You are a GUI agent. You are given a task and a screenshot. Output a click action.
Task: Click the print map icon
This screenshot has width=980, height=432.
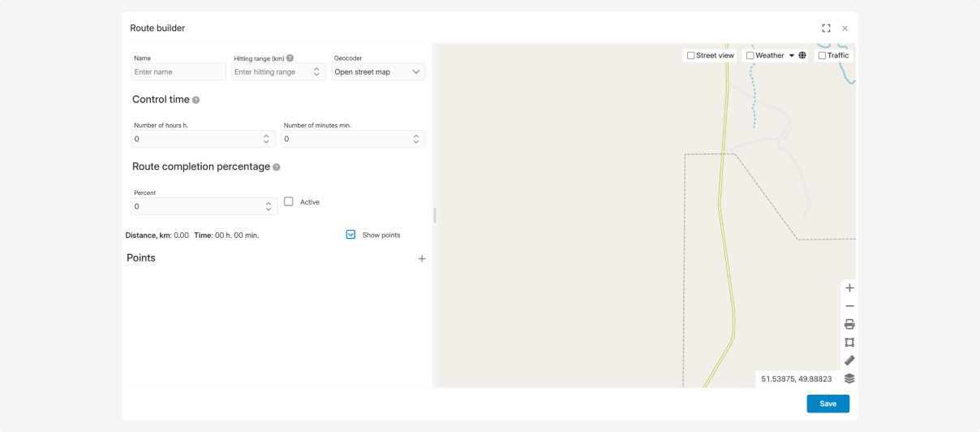click(x=849, y=324)
